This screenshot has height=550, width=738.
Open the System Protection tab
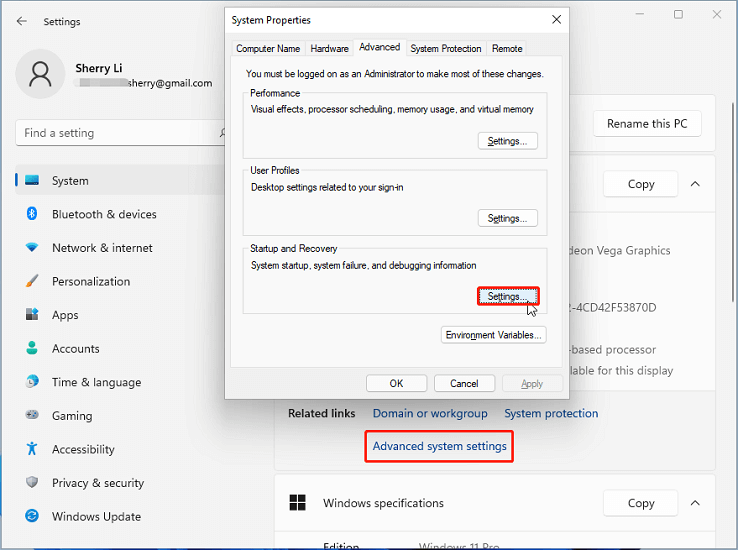click(x=446, y=48)
